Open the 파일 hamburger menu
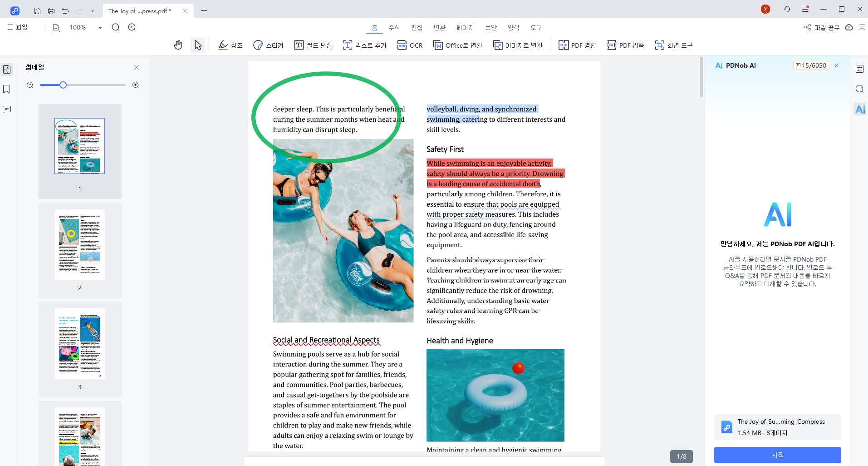Image resolution: width=868 pixels, height=466 pixels. (18, 27)
